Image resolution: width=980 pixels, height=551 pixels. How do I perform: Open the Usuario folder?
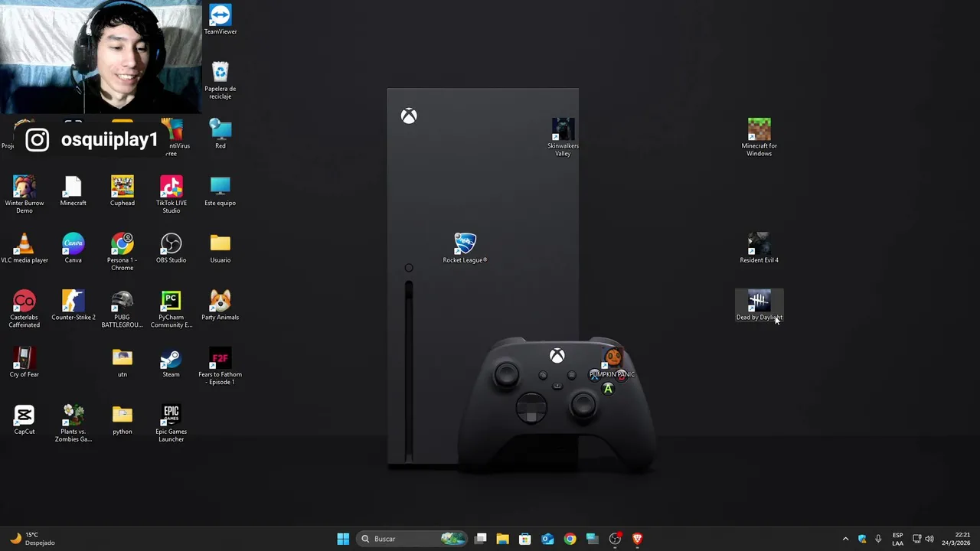220,248
